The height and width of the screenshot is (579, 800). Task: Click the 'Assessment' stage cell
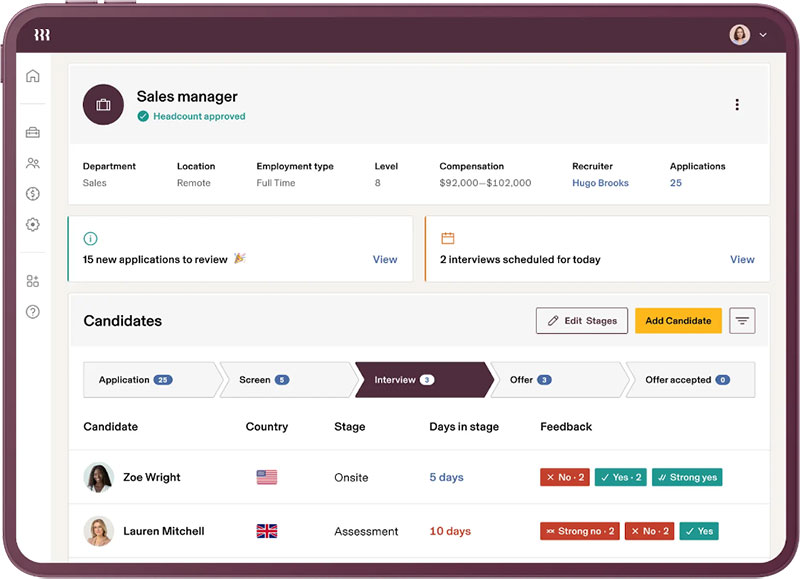pos(366,532)
